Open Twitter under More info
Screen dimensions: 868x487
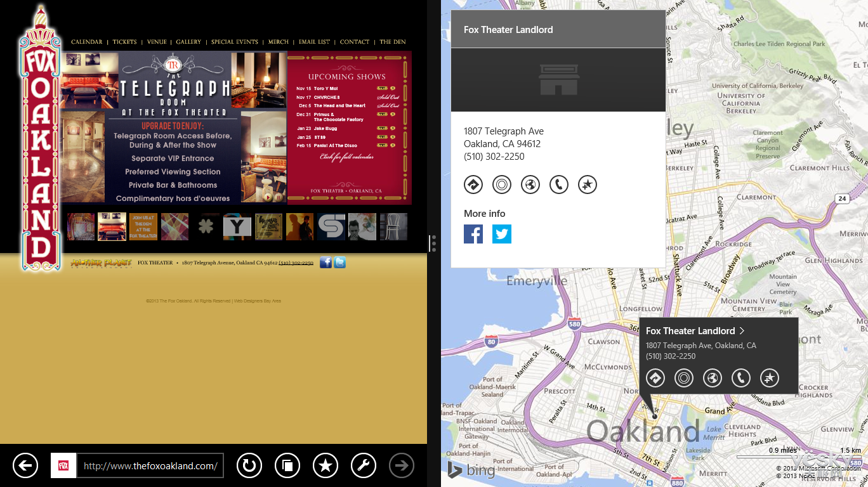point(502,234)
